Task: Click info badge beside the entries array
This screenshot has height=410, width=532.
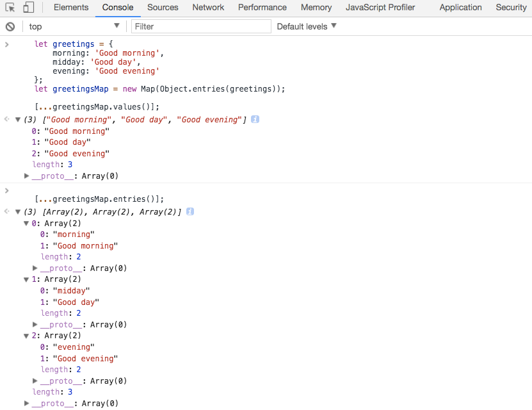Action: pyautogui.click(x=190, y=212)
